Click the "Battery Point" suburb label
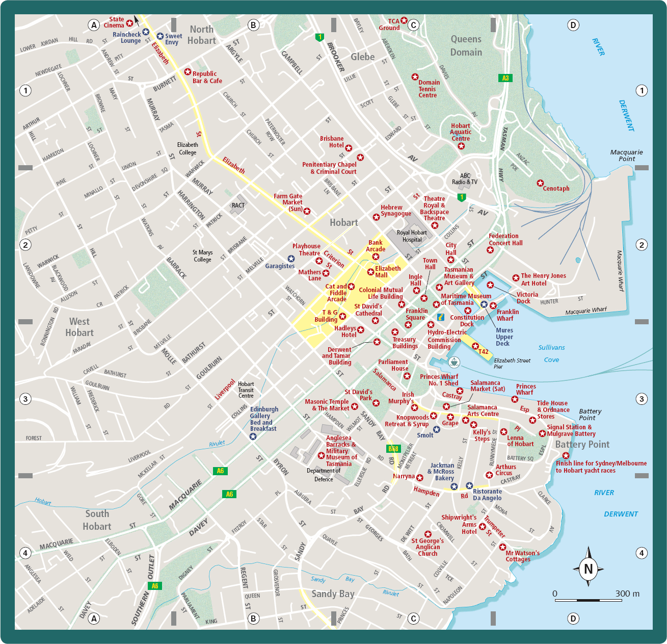This screenshot has height=644, width=667. tap(582, 445)
